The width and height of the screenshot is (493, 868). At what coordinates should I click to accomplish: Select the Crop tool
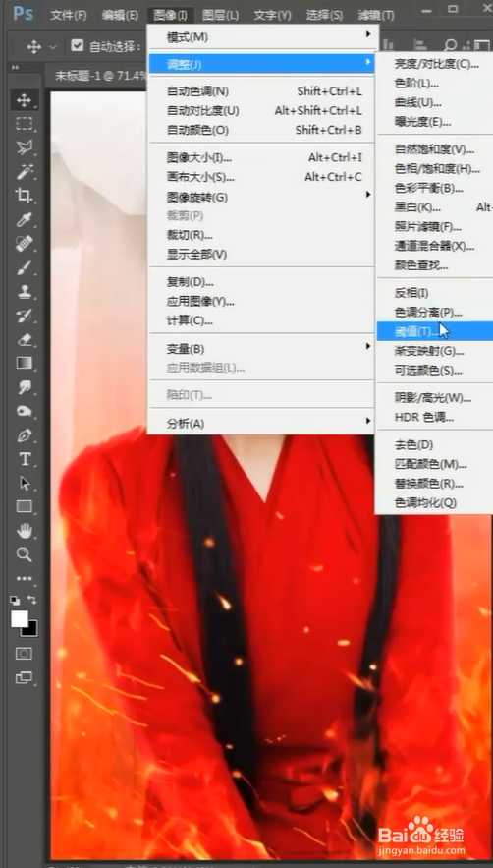[24, 196]
